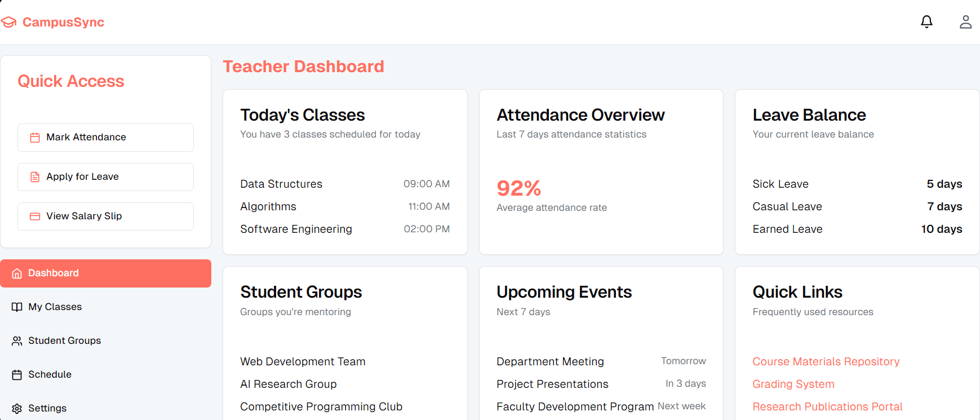The image size is (980, 420).
Task: Open the Research Publications Portal link
Action: click(827, 407)
